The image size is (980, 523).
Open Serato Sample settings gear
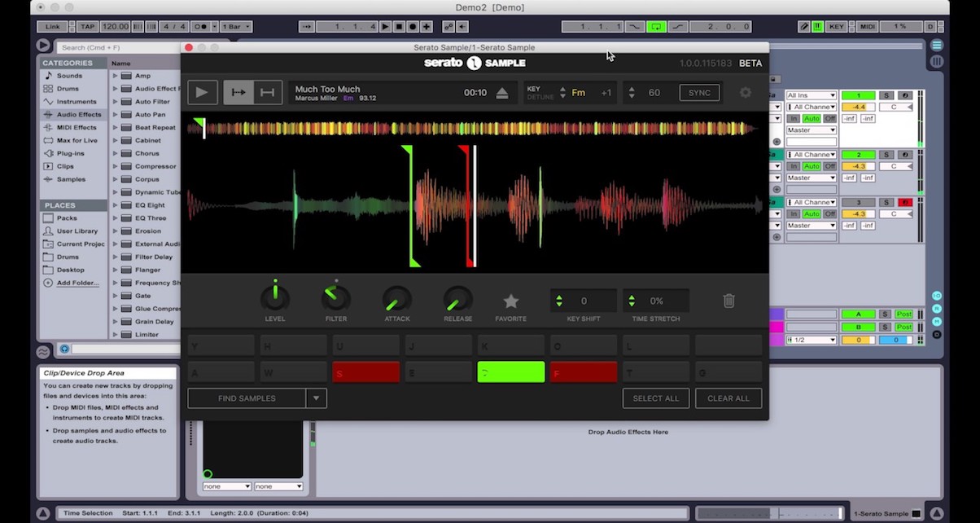click(x=746, y=92)
